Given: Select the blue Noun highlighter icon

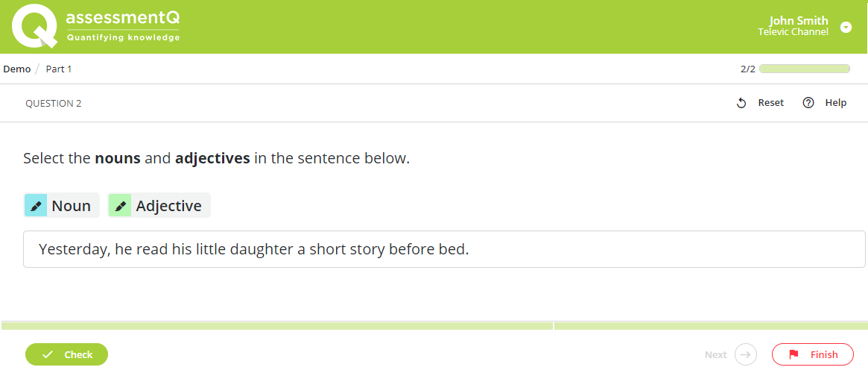Looking at the screenshot, I should (36, 206).
